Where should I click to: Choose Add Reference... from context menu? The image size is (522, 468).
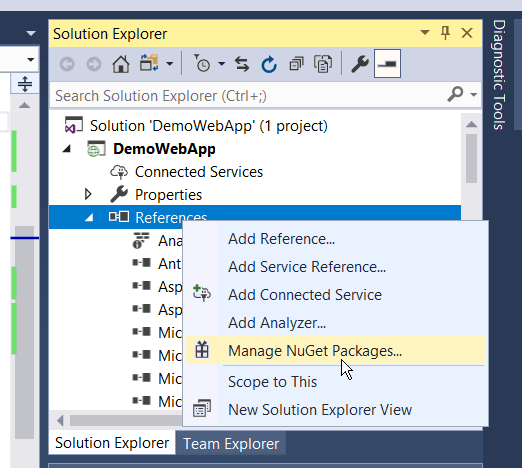point(335,239)
